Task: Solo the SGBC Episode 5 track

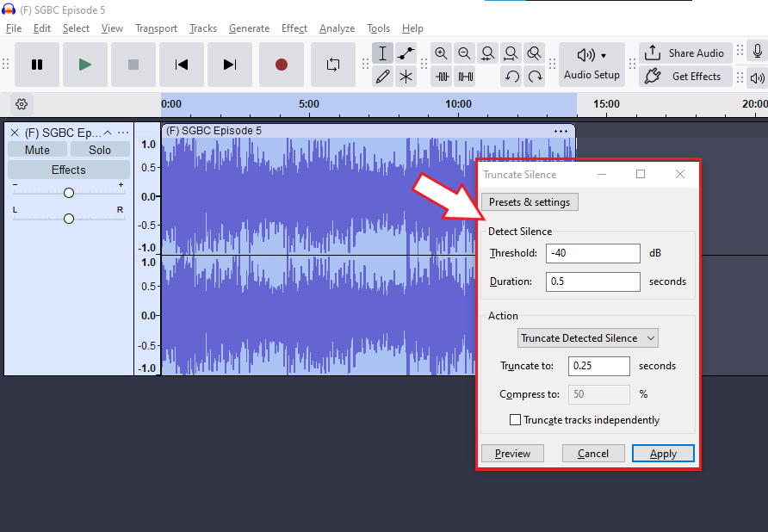Action: (100, 150)
